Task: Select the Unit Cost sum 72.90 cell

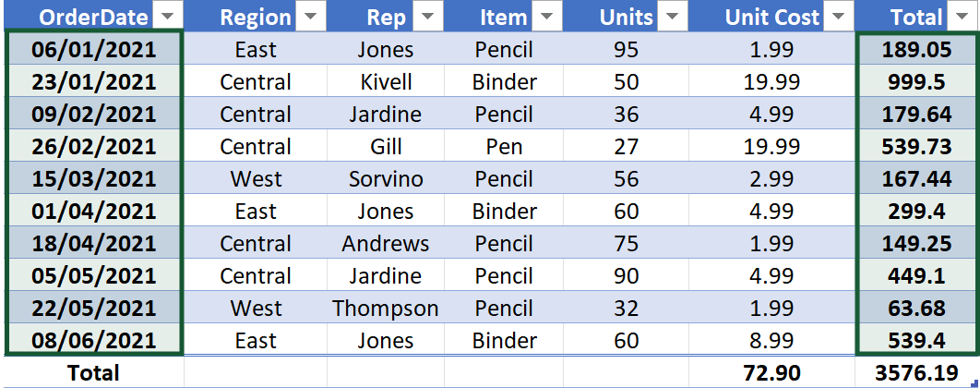Action: click(x=771, y=372)
